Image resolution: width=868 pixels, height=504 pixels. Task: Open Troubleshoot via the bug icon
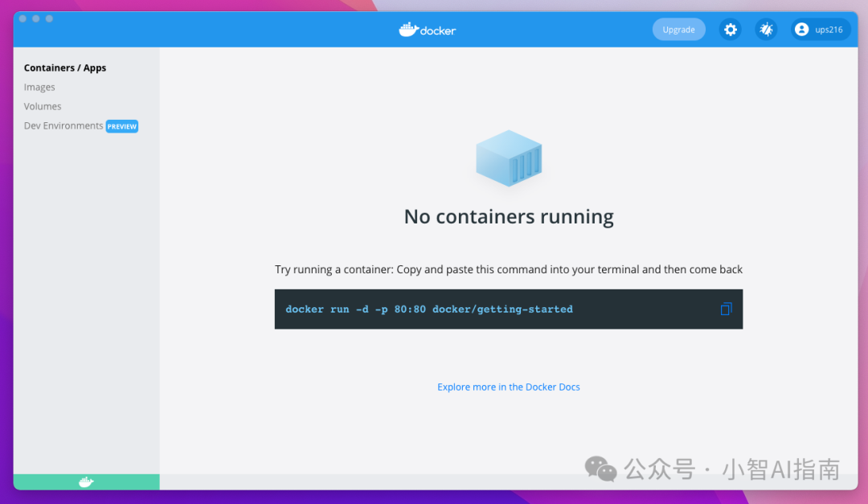coord(766,30)
